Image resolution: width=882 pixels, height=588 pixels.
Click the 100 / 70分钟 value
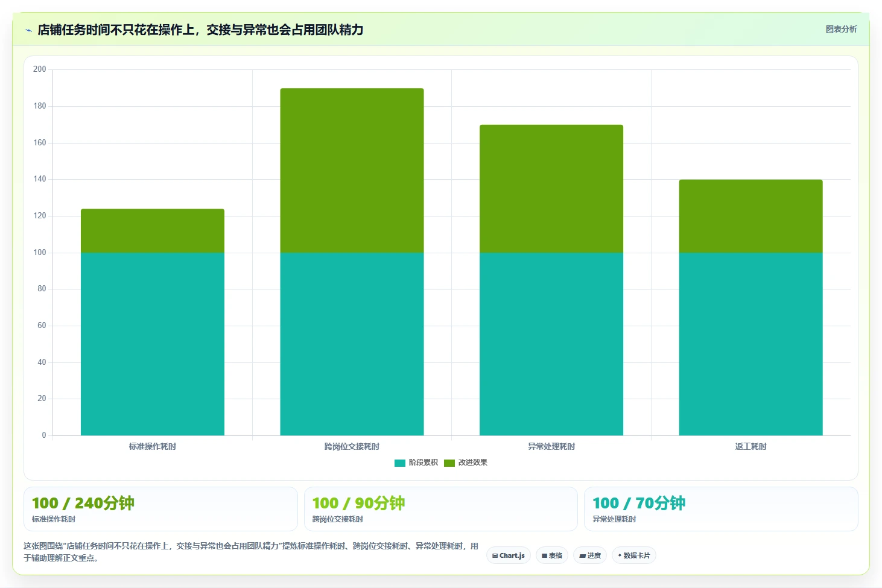pos(639,503)
